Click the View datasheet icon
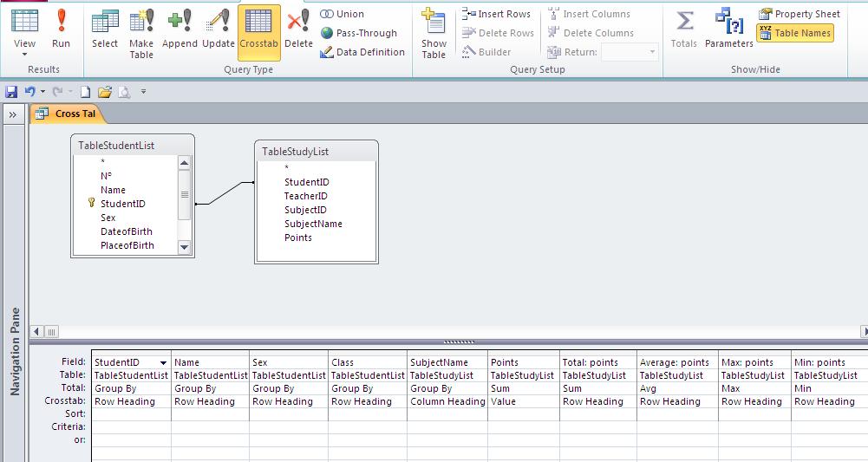Viewport: 868px width, 462px height. pyautogui.click(x=24, y=20)
